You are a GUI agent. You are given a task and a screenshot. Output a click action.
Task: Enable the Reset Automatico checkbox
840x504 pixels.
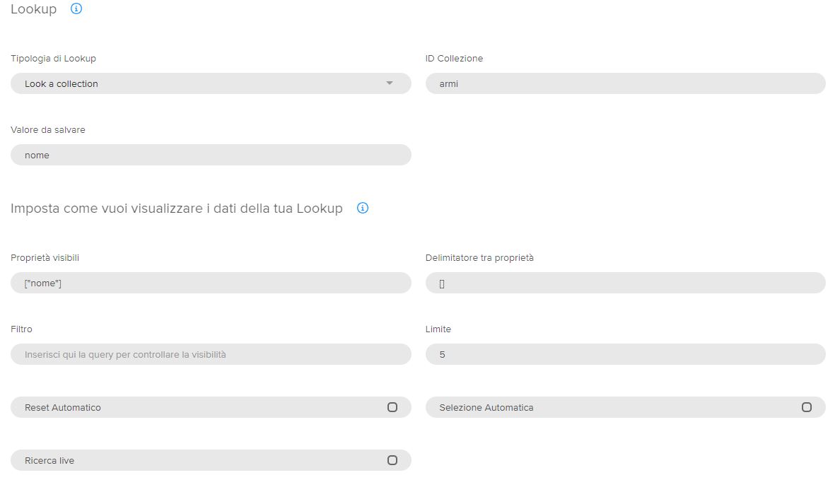click(x=392, y=407)
